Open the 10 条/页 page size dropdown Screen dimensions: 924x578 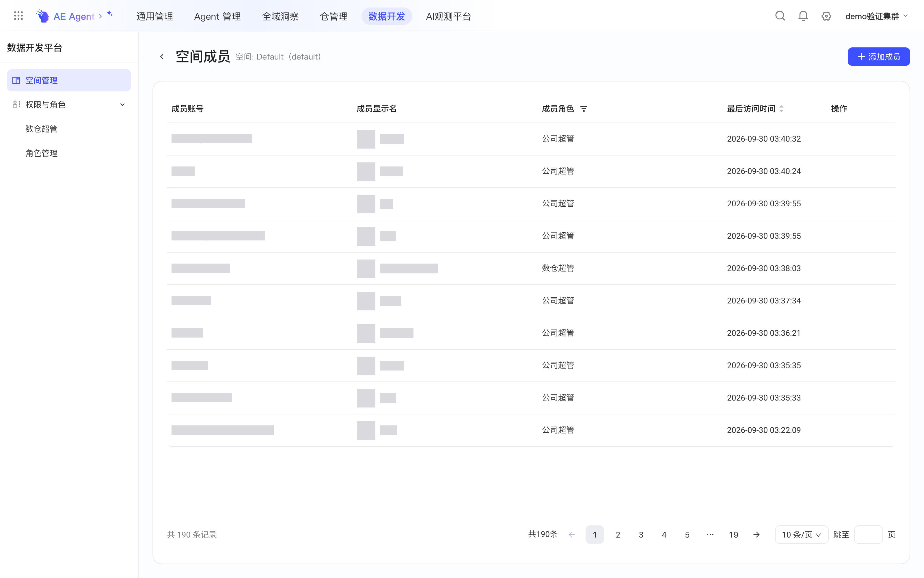(x=802, y=534)
